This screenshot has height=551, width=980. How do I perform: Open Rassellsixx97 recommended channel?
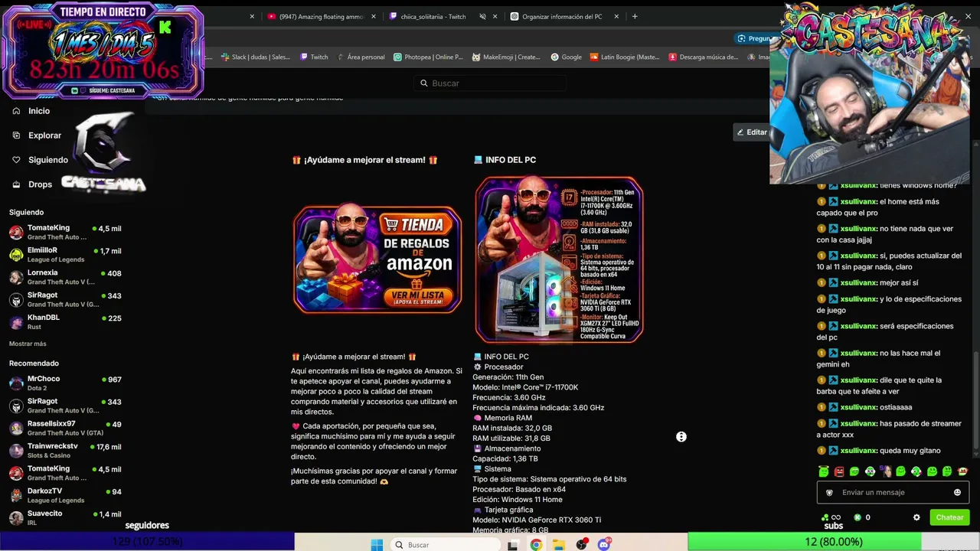coord(66,428)
